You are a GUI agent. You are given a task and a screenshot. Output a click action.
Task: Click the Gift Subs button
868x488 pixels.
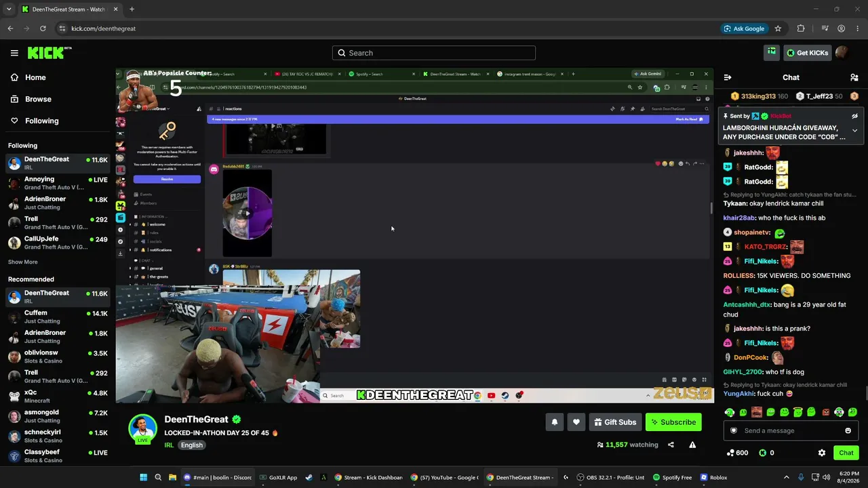click(615, 422)
